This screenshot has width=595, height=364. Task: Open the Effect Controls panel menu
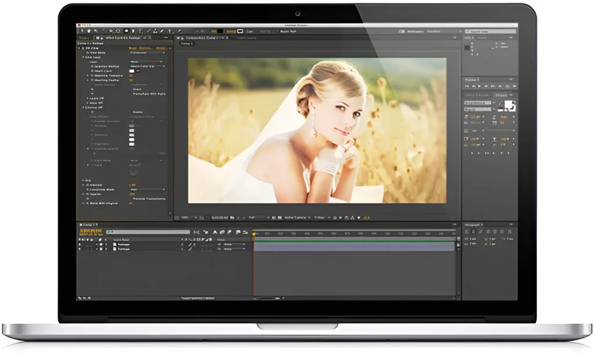(166, 38)
